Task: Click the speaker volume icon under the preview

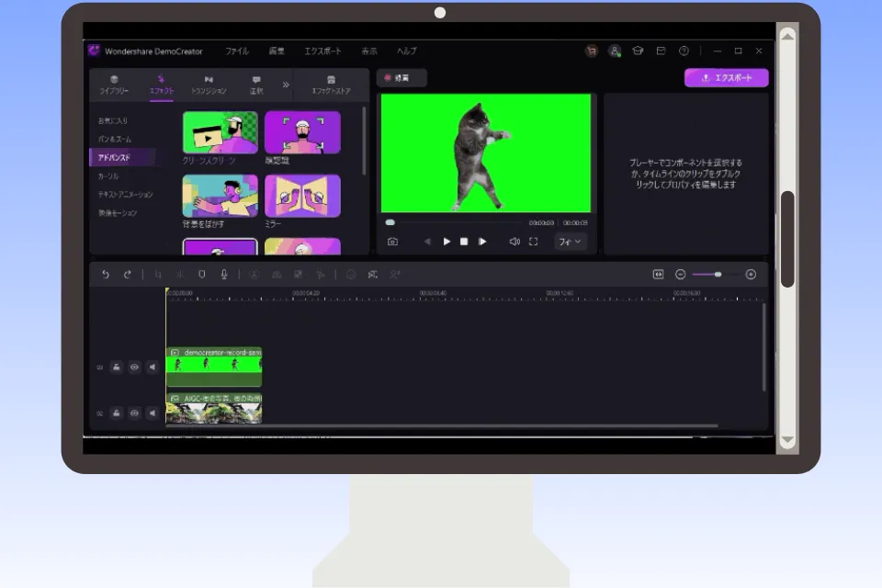Action: click(x=513, y=242)
